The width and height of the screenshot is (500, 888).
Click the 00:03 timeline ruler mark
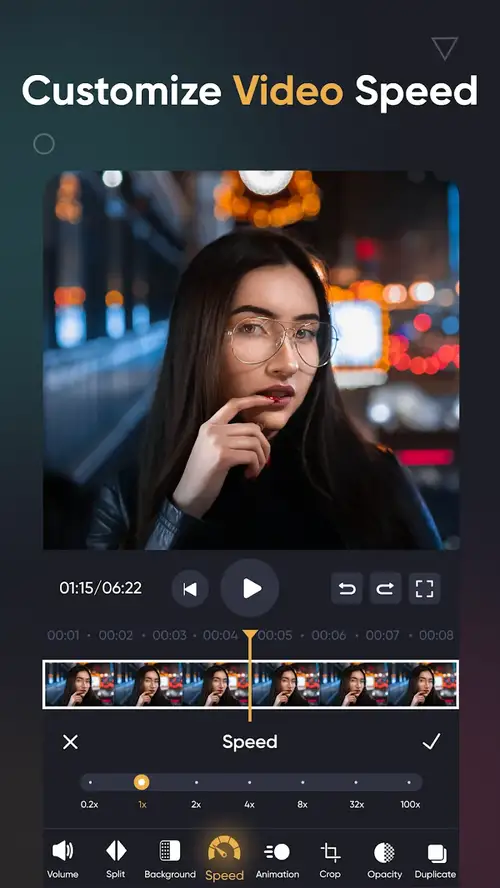click(x=169, y=635)
